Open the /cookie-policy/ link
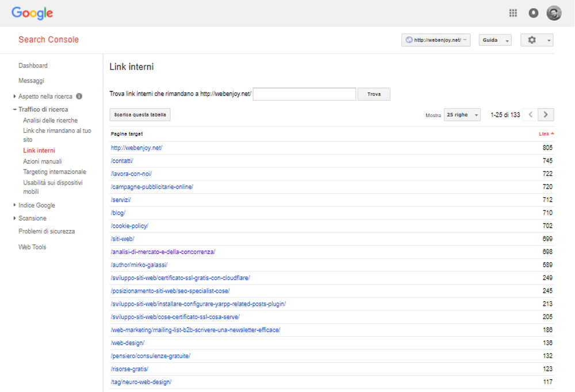The height and width of the screenshot is (392, 575). click(129, 226)
